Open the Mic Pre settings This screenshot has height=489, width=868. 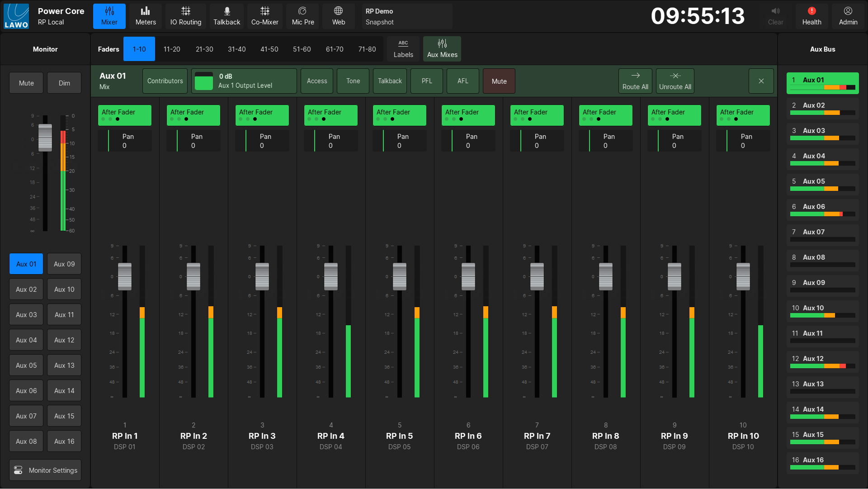pyautogui.click(x=302, y=16)
